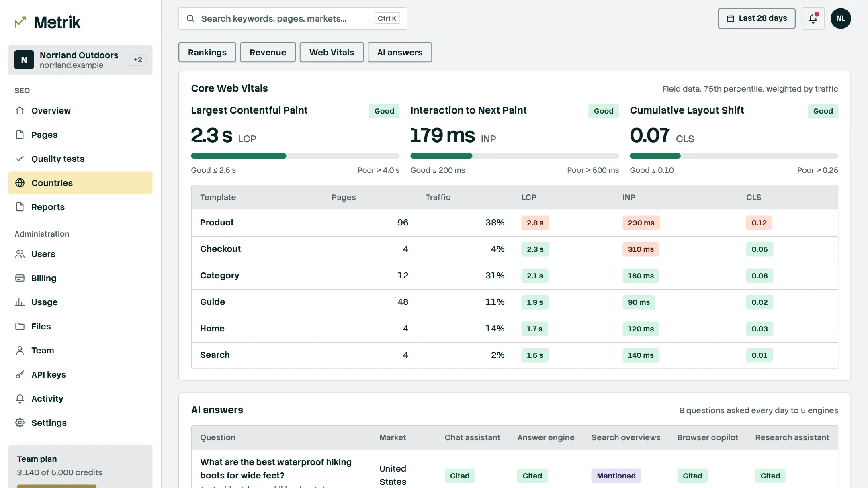
Task: Click the Largest Contentful Paint progress bar
Action: 295,156
